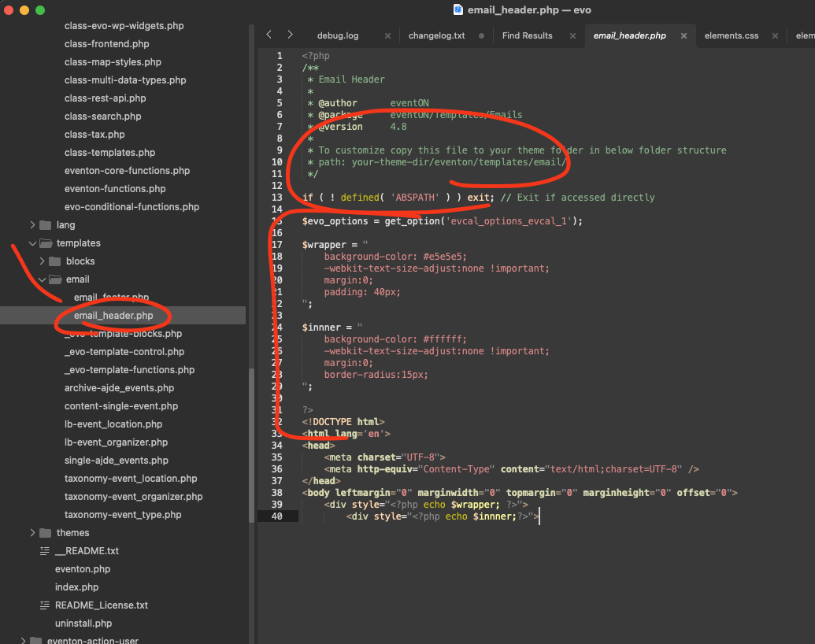Image resolution: width=815 pixels, height=644 pixels.
Task: Switch to the elements.css tab
Action: [732, 36]
